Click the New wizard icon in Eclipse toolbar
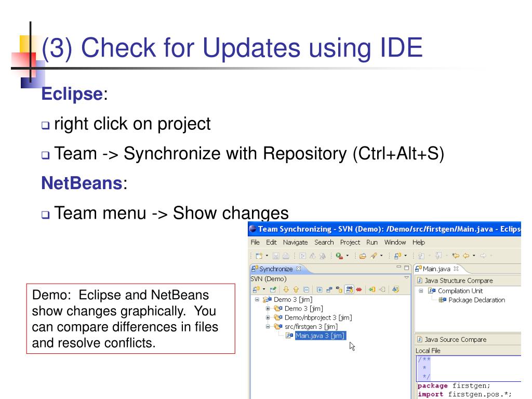This screenshot has width=532, height=399. (x=259, y=256)
